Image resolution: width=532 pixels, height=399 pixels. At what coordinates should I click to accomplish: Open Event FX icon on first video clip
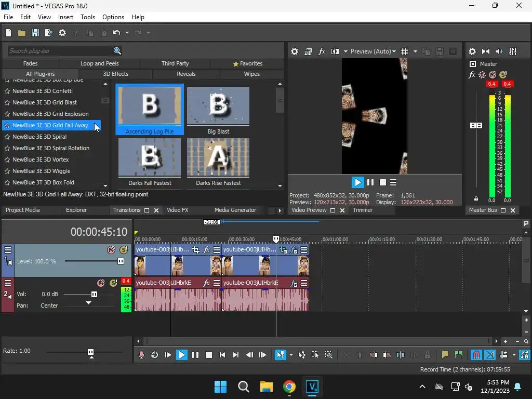point(206,250)
